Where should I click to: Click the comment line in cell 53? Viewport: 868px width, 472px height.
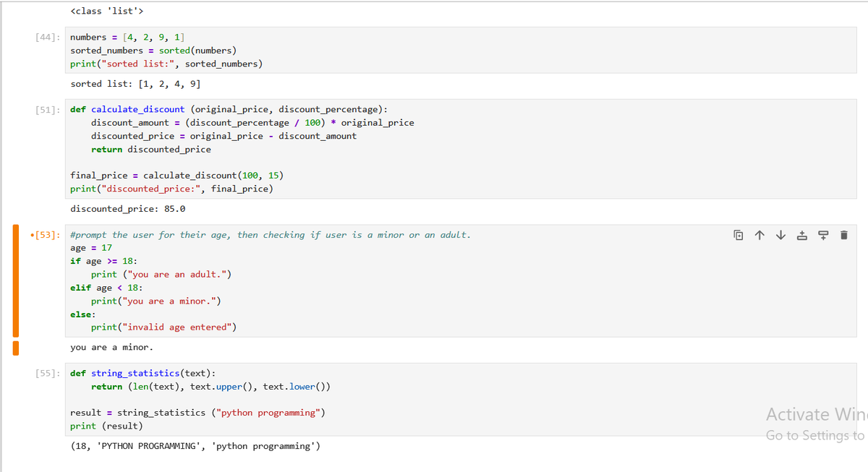pyautogui.click(x=271, y=235)
